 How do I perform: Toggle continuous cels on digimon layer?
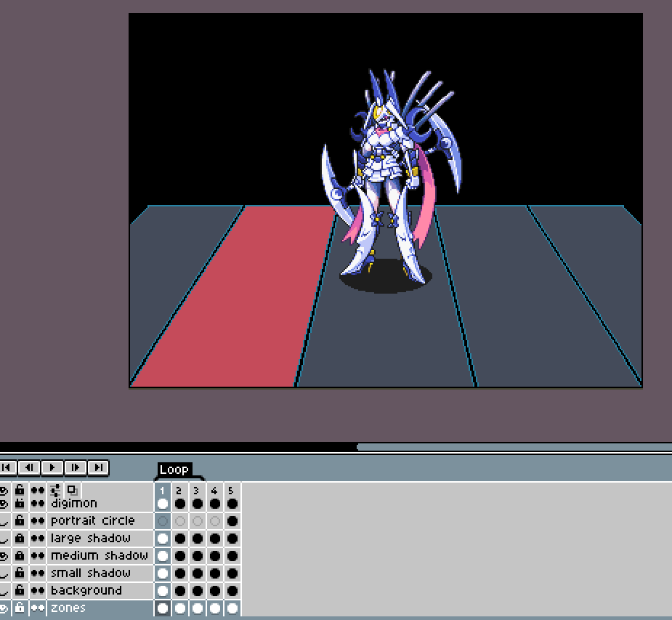tap(38, 504)
